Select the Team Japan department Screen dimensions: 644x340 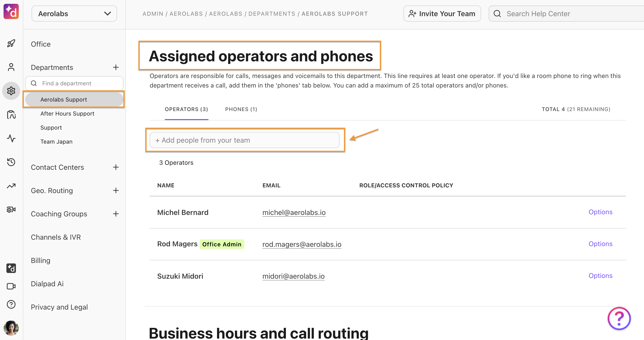point(56,141)
